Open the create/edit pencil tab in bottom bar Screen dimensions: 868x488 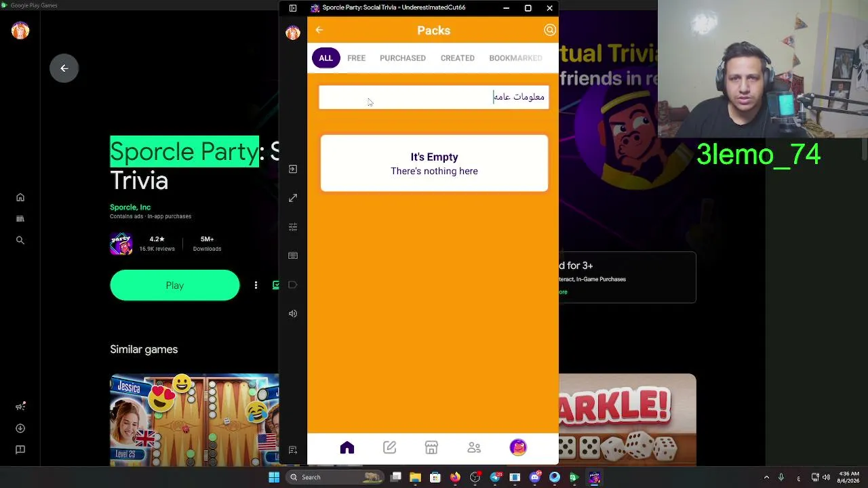point(389,447)
